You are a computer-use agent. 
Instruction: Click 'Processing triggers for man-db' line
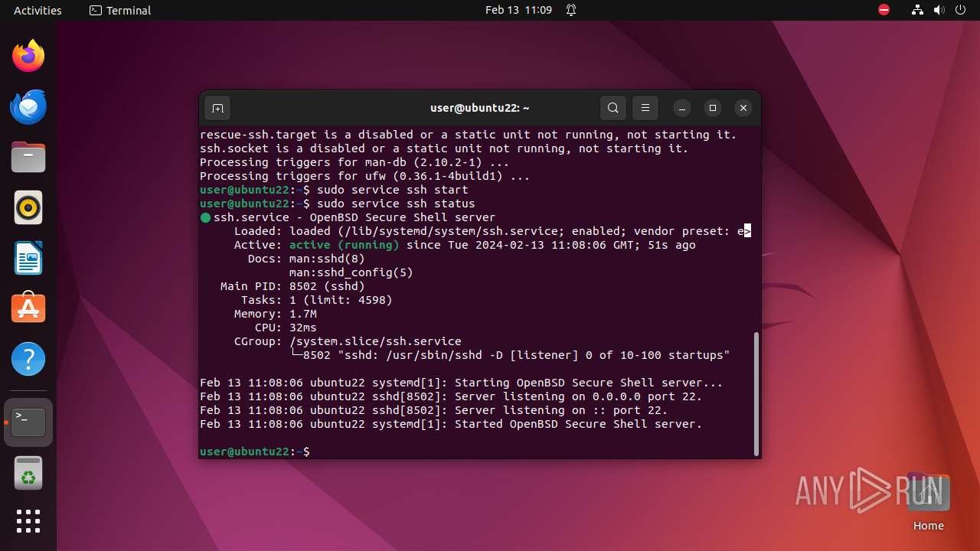354,162
